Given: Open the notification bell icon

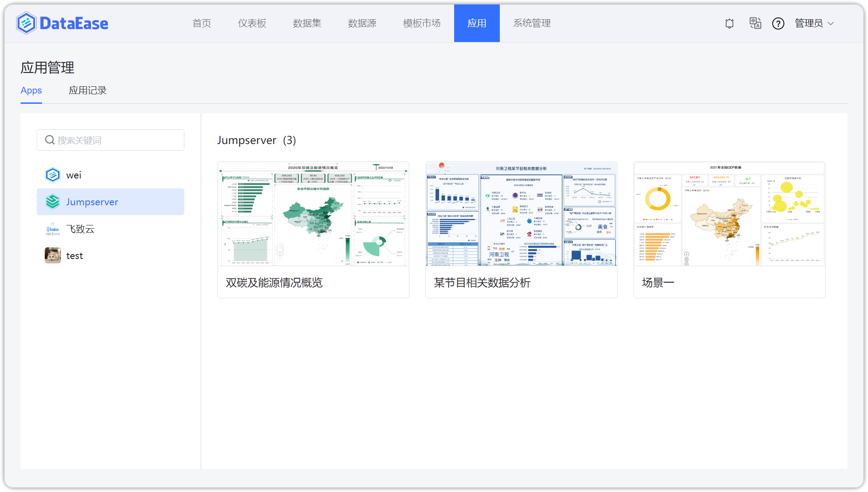Looking at the screenshot, I should [x=729, y=23].
